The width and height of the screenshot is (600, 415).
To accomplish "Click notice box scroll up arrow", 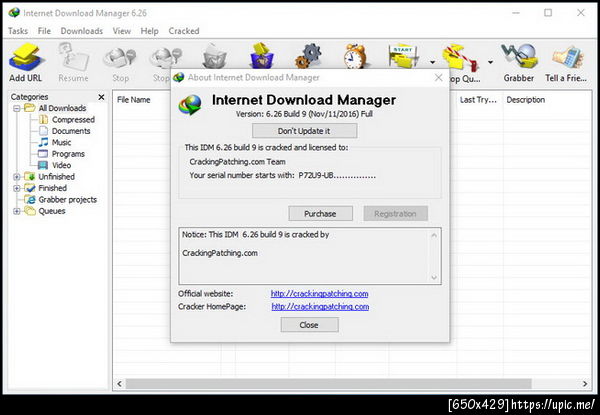I will tap(434, 235).
